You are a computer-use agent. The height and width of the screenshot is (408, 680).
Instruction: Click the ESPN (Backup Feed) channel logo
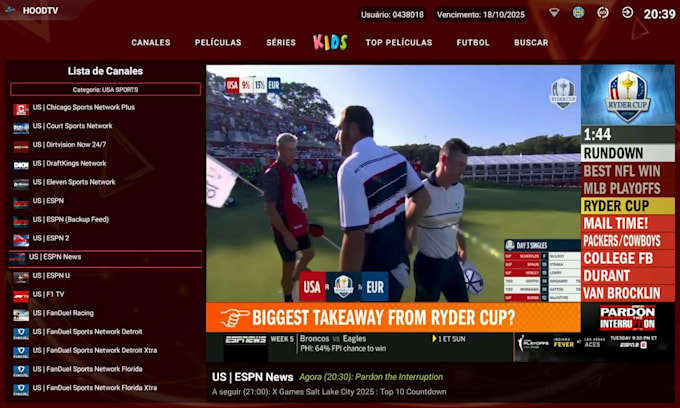tap(21, 221)
